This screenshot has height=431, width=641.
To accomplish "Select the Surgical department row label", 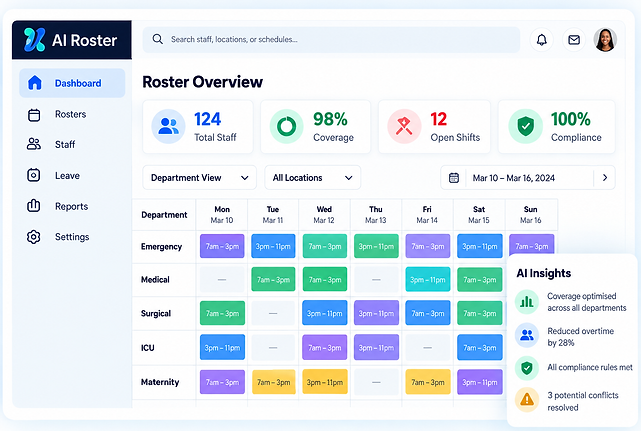I will pos(156,314).
